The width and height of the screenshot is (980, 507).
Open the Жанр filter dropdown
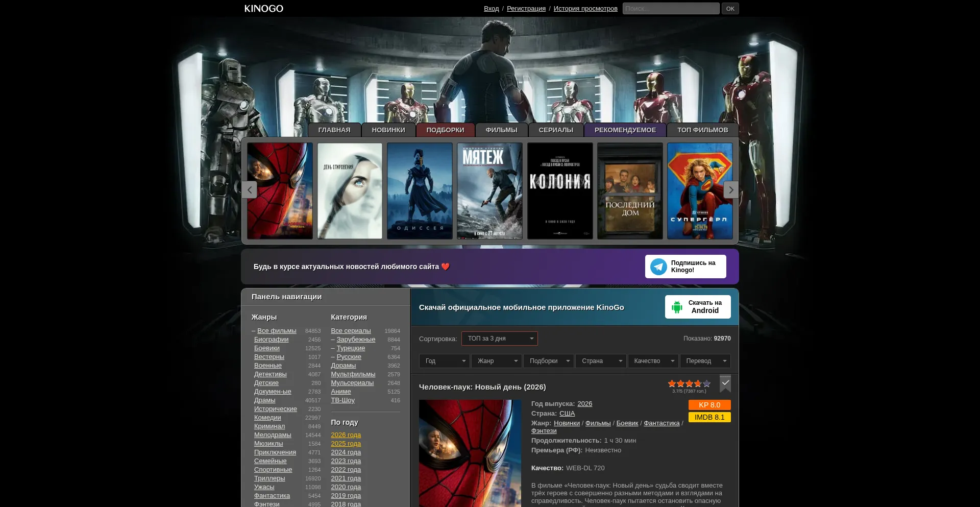point(497,361)
